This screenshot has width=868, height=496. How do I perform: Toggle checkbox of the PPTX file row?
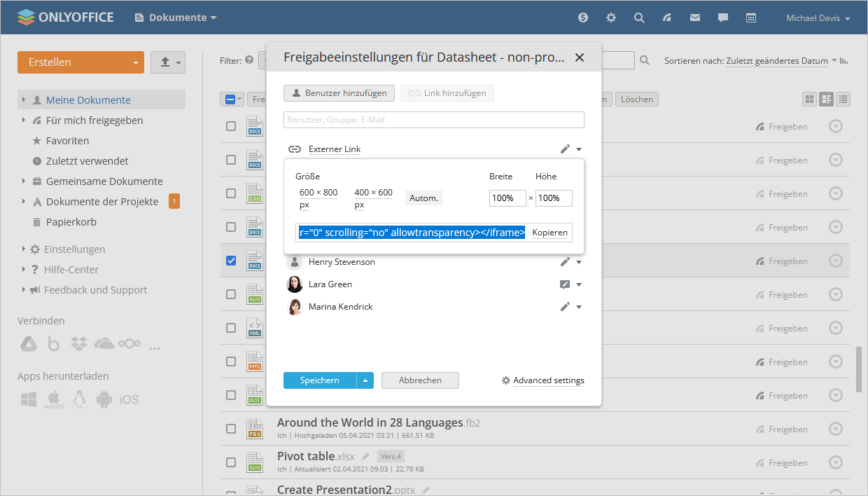[231, 361]
